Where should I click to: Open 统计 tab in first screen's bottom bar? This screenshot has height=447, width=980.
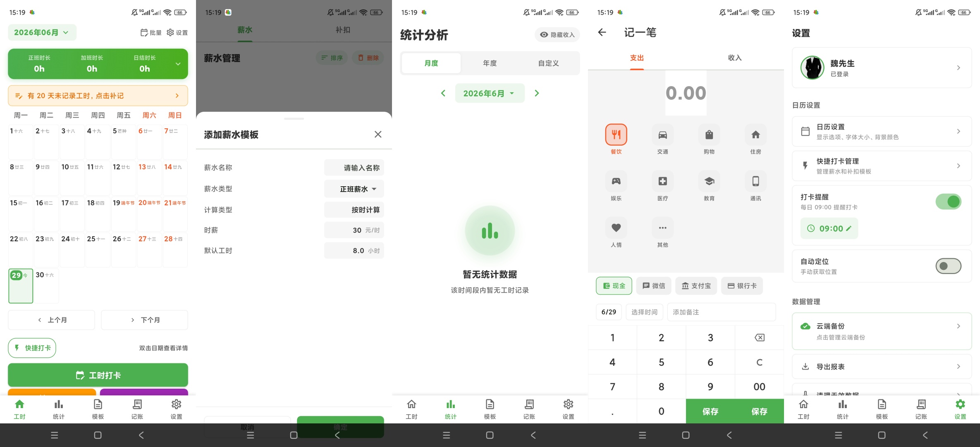(59, 409)
